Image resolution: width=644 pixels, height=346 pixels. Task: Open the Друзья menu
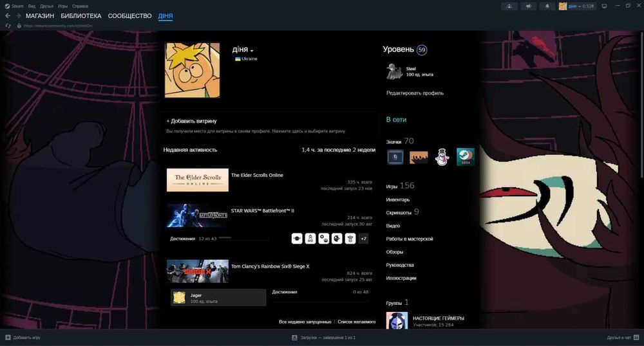[47, 6]
